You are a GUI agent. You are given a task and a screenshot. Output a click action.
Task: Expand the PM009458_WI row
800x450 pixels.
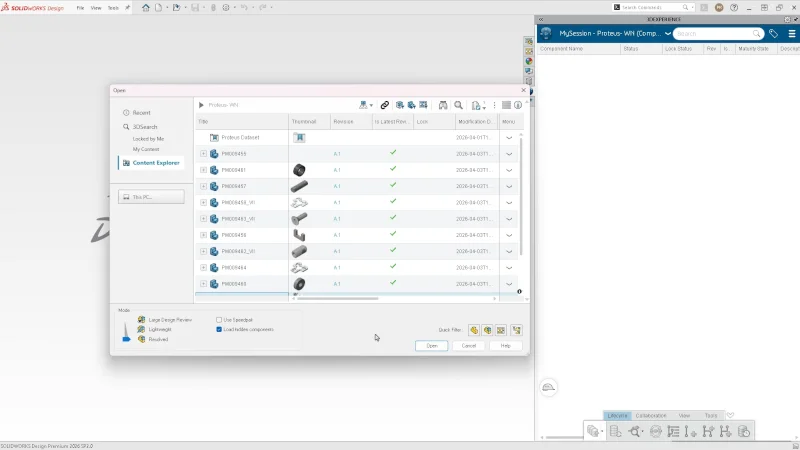tap(203, 203)
